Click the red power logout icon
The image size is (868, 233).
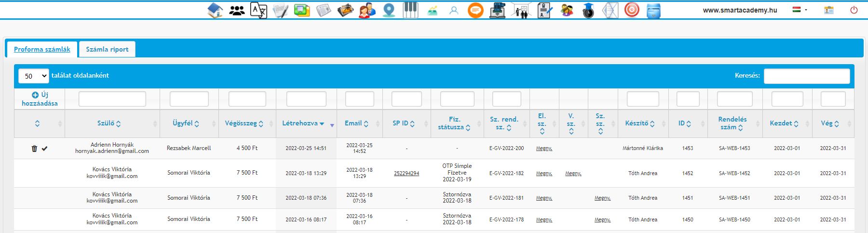pos(854,10)
